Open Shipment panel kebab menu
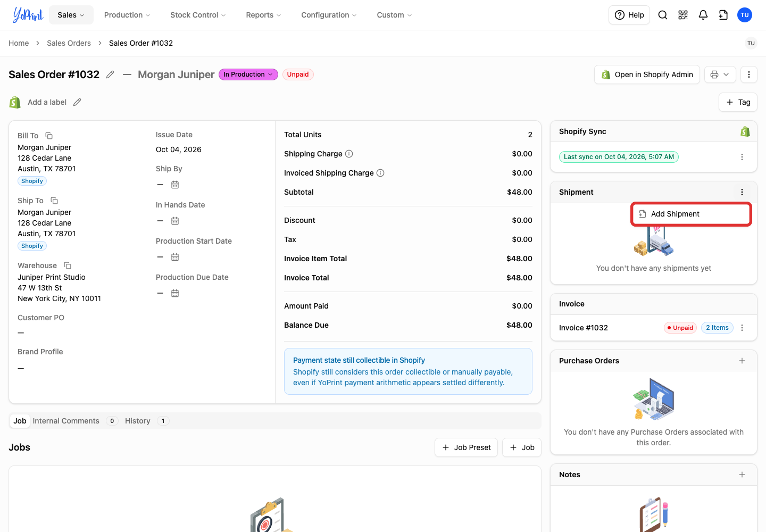 (742, 192)
